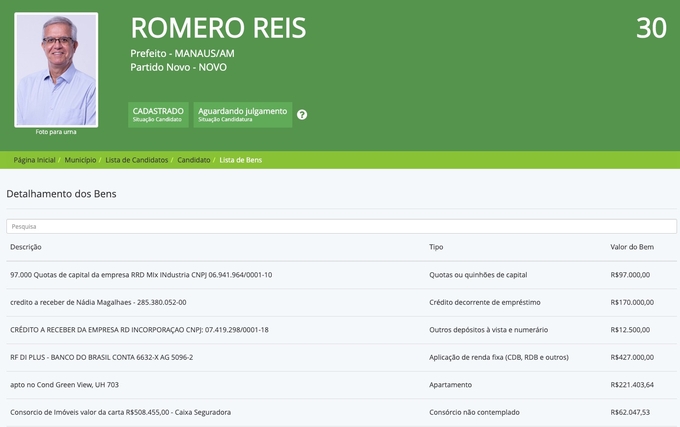Click the Aguardando julgamento status badge
The image size is (680, 427).
point(242,115)
